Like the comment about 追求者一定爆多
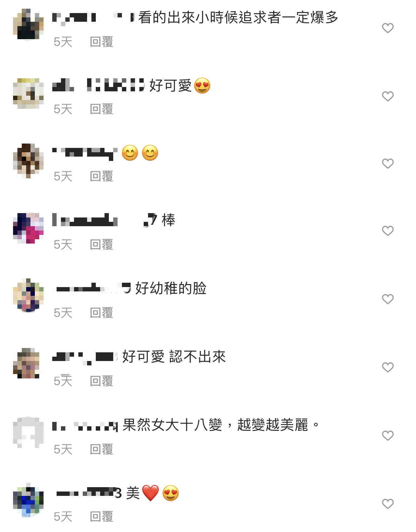The width and height of the screenshot is (416, 532). (388, 28)
